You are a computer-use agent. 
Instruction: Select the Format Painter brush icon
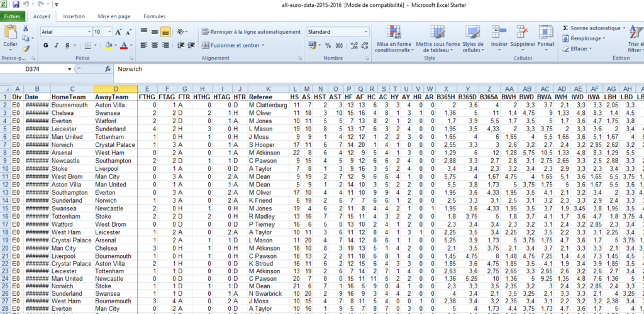click(25, 48)
